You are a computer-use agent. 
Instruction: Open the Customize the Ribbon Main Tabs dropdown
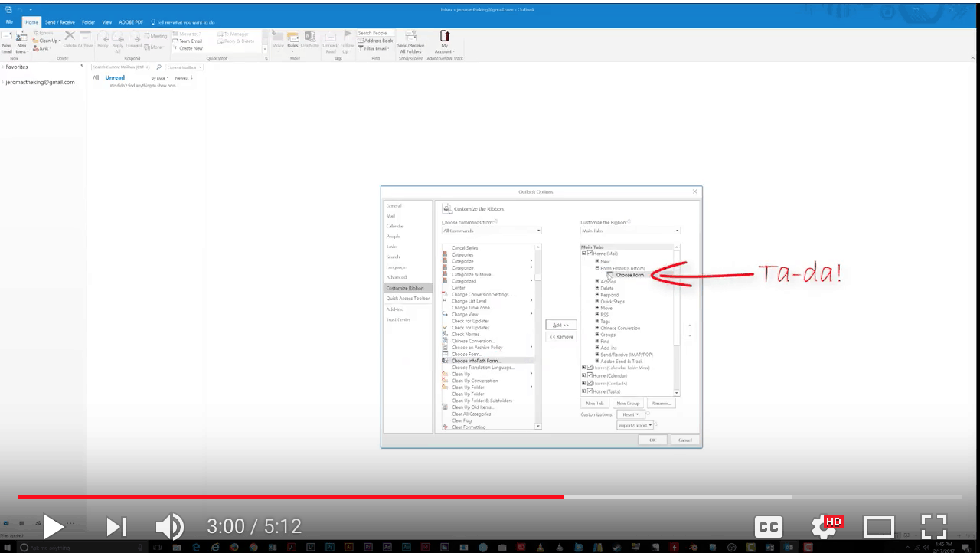[630, 231]
